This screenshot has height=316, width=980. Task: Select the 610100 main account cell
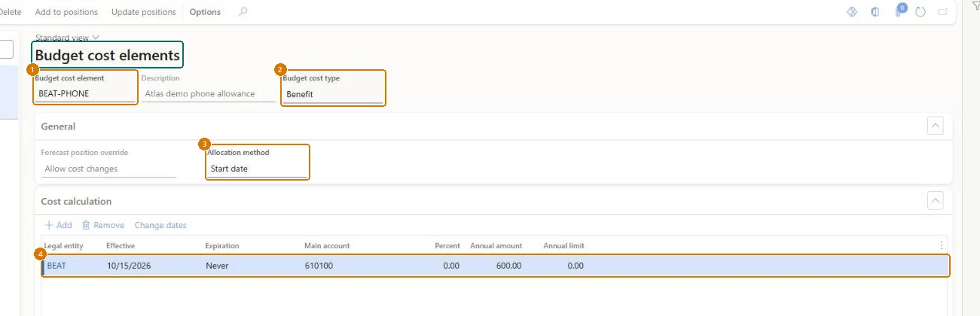(317, 266)
